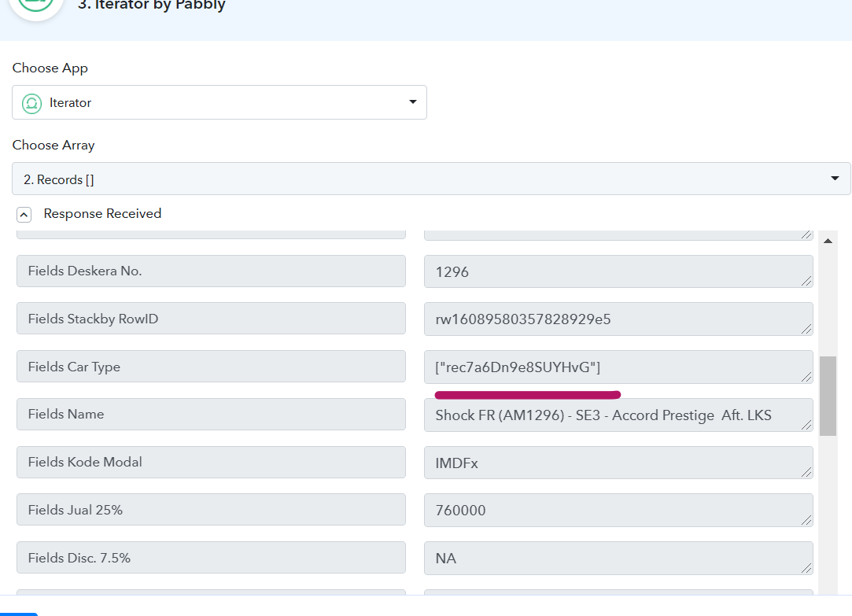
Task: Click the Fields Stackby RowID value field
Action: tap(618, 319)
